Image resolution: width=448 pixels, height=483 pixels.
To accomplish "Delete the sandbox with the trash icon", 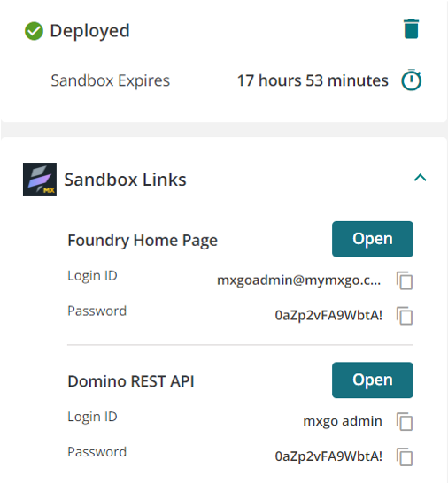I will (x=412, y=29).
